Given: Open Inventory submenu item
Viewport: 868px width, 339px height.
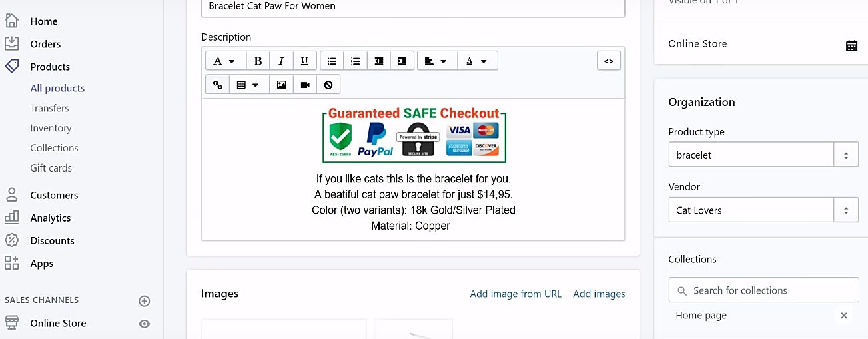Looking at the screenshot, I should tap(51, 128).
